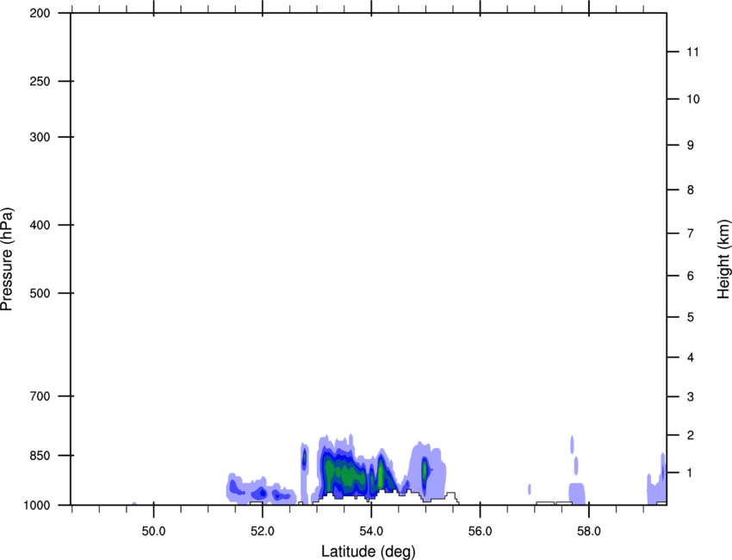Viewport: 732px width, 560px height.
Task: Select the 850 hPa pressure label
Action: [40, 456]
